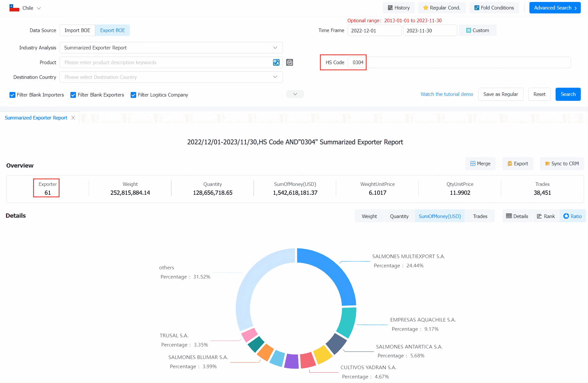This screenshot has width=588, height=383.
Task: Click Sync to CRM button
Action: pyautogui.click(x=562, y=164)
